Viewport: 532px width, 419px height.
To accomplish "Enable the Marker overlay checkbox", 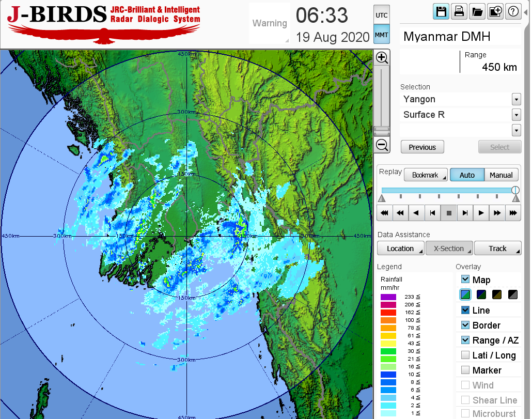I will (x=465, y=370).
